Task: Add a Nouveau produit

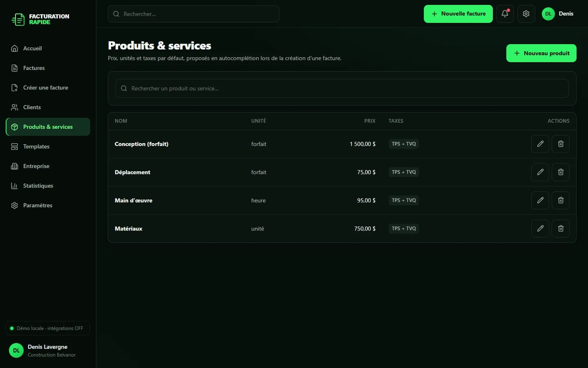Action: (541, 53)
